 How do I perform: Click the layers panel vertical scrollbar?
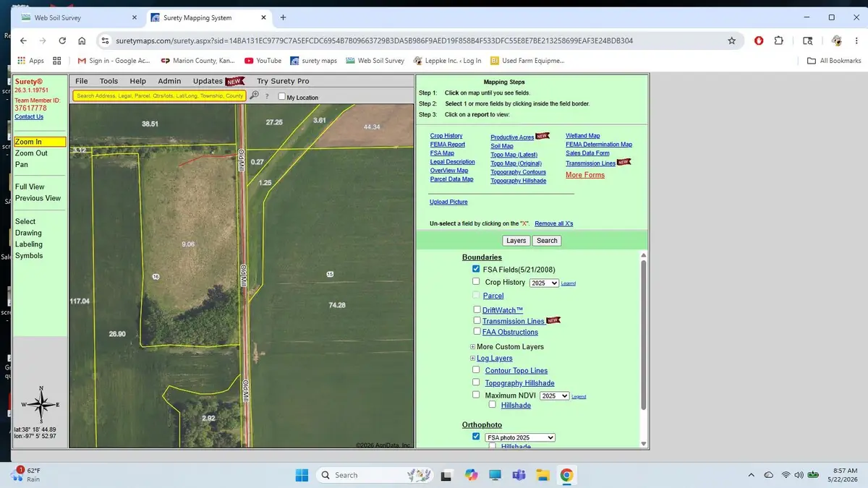click(x=644, y=348)
